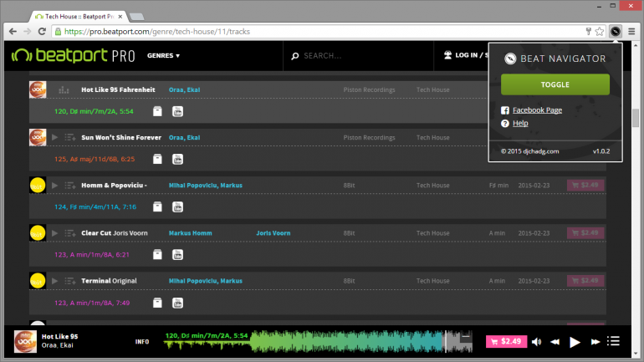Add Clear Cut to queue
Viewport: 644px width, 362px height.
click(69, 233)
